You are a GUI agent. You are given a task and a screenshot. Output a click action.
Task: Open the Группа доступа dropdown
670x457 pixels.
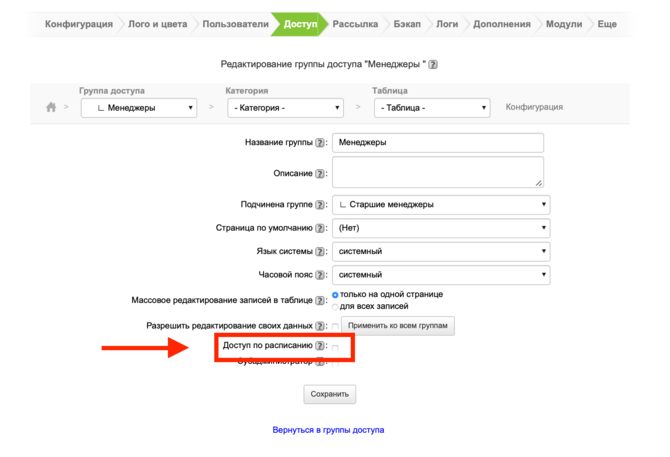tap(138, 108)
